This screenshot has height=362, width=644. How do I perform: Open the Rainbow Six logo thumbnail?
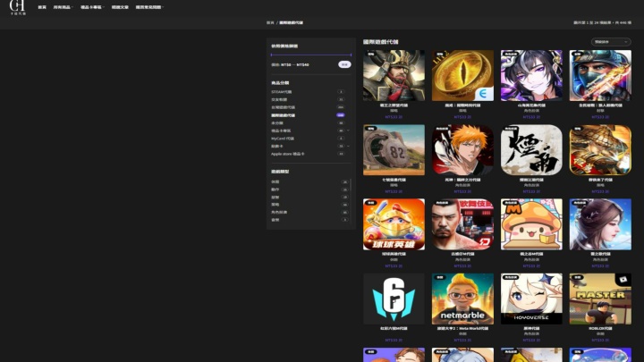(x=394, y=299)
